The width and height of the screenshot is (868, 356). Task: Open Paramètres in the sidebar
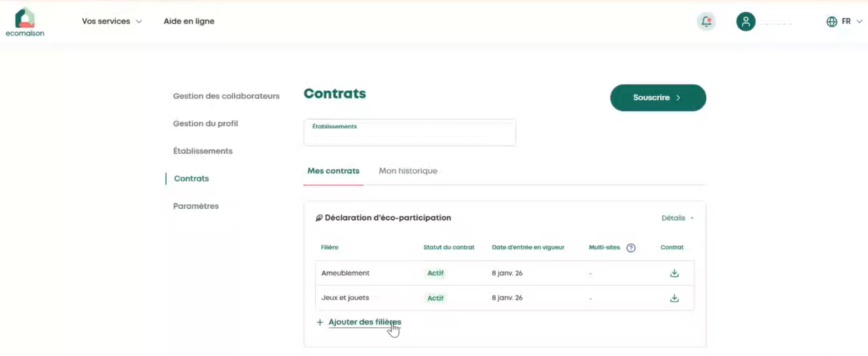point(196,206)
